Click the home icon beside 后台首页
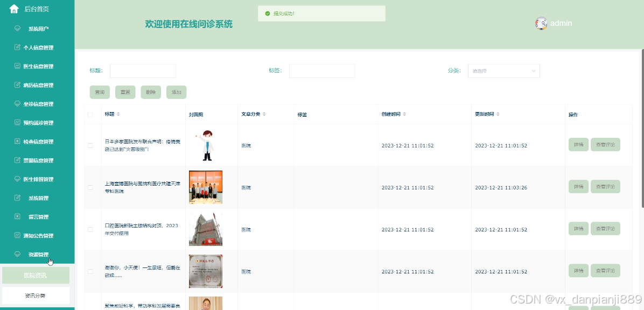This screenshot has width=644, height=310. coord(14,9)
